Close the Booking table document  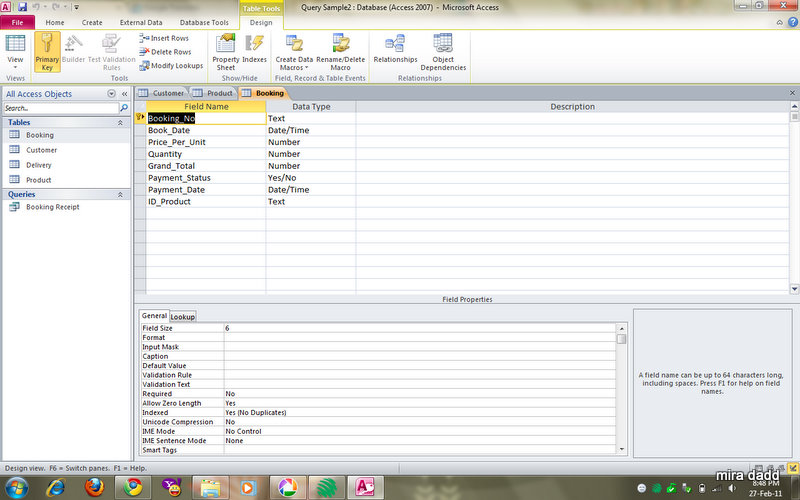(792, 93)
